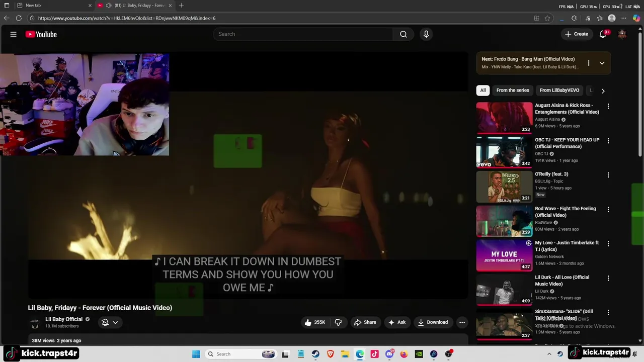Click the Create button
The width and height of the screenshot is (644, 362).
click(576, 34)
